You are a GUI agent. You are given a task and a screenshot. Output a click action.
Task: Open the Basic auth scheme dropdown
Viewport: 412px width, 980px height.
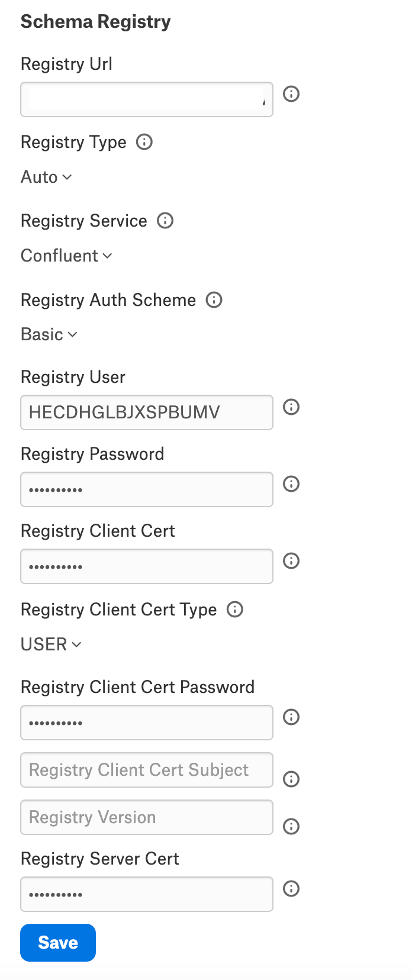pyautogui.click(x=49, y=334)
